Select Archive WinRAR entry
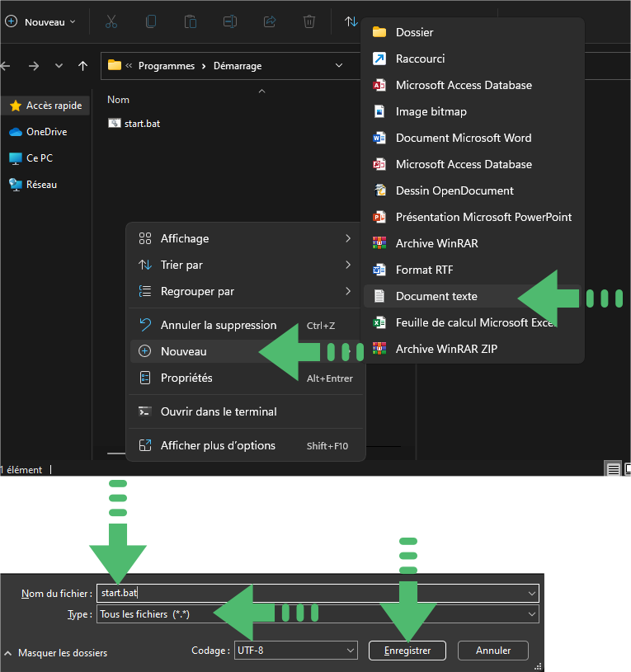 pyautogui.click(x=473, y=243)
